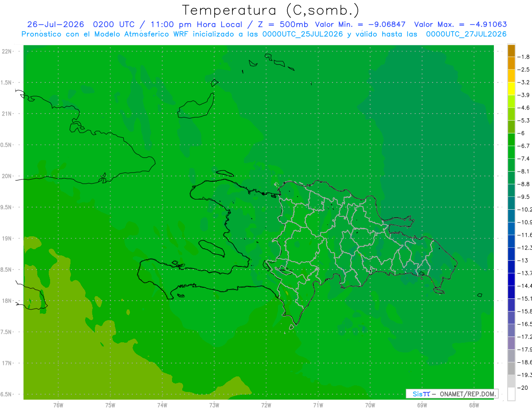Viewport: 532px width, 411px height.
Task: Click the dark orange swatch above -1.8
Action: 511,51
